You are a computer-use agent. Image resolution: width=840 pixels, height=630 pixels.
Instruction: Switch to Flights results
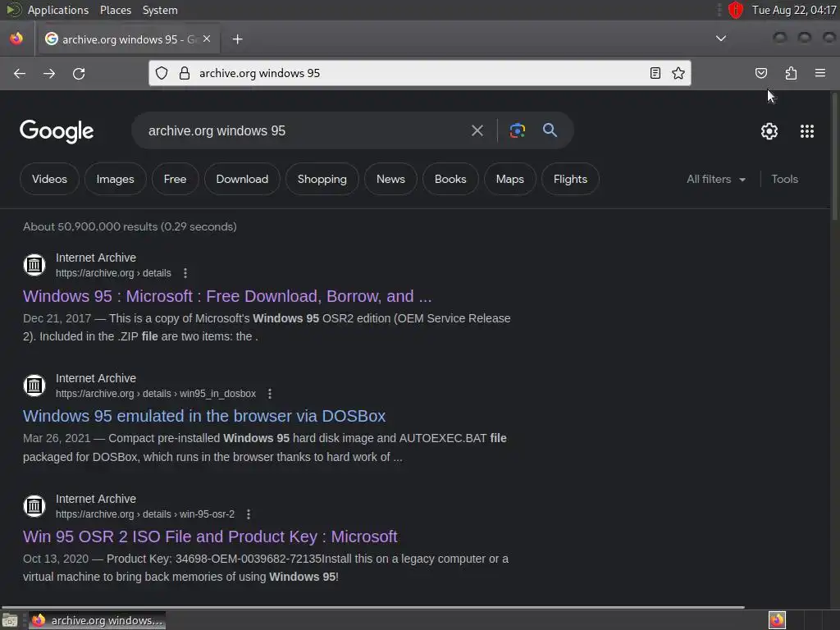[570, 179]
